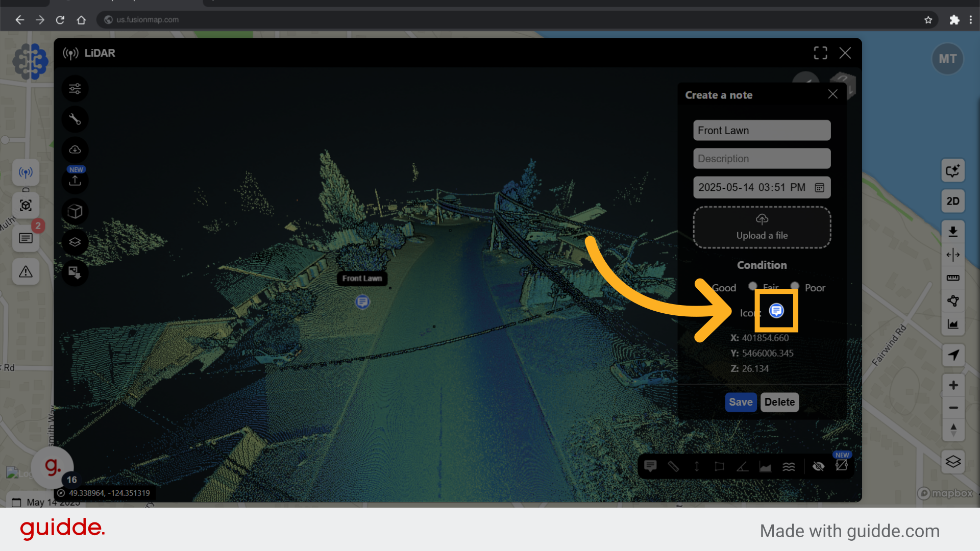Toggle annotation visibility with crossed eye
This screenshot has height=551, width=980.
pyautogui.click(x=818, y=466)
